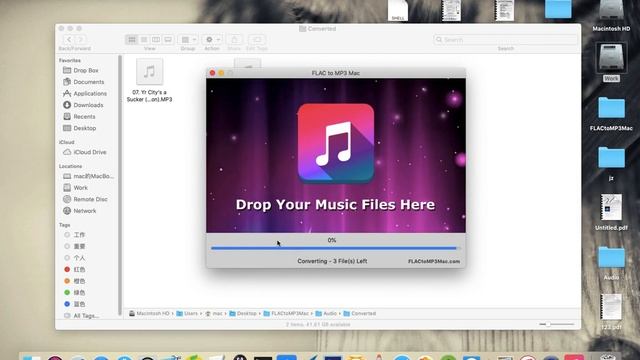Go back in Finder window
The height and width of the screenshot is (360, 640).
click(x=69, y=40)
